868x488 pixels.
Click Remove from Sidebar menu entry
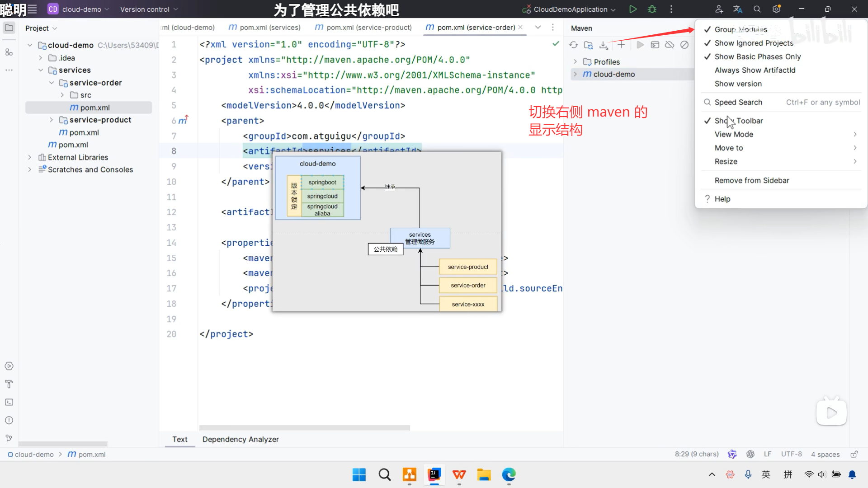tap(751, 180)
